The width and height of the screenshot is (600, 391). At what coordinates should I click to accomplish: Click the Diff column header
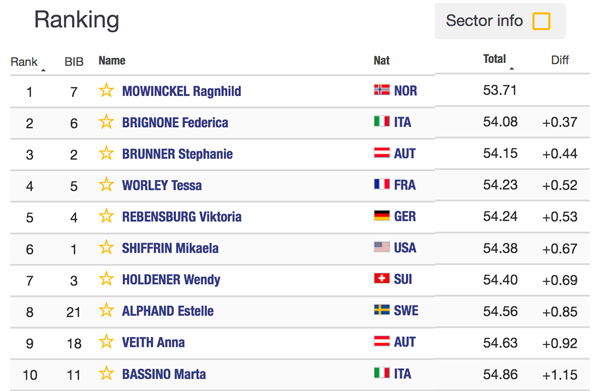(x=560, y=60)
